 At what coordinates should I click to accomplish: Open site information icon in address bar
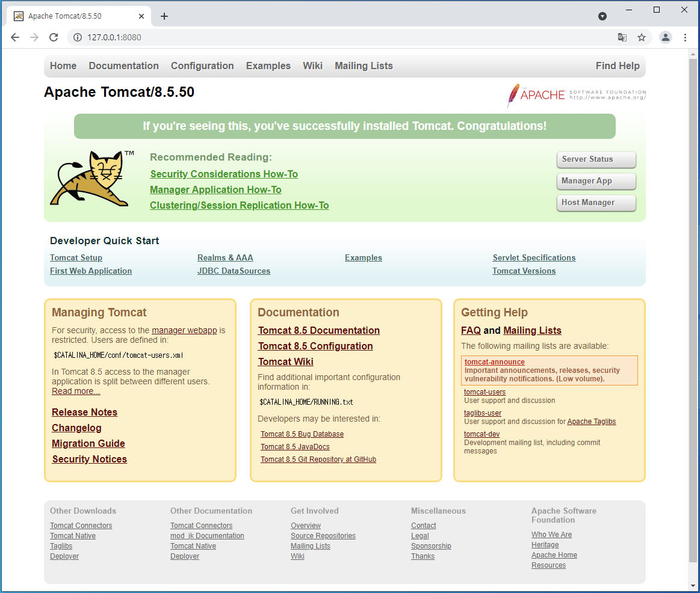pos(78,37)
